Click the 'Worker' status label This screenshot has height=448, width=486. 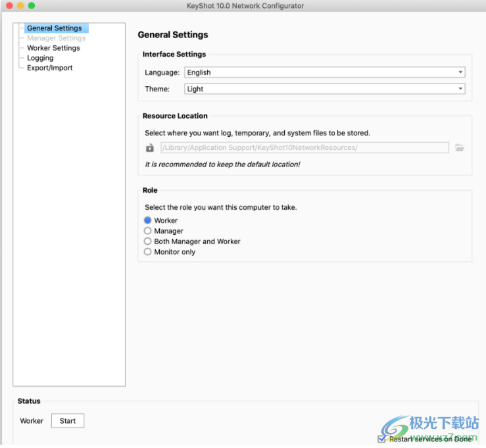32,421
